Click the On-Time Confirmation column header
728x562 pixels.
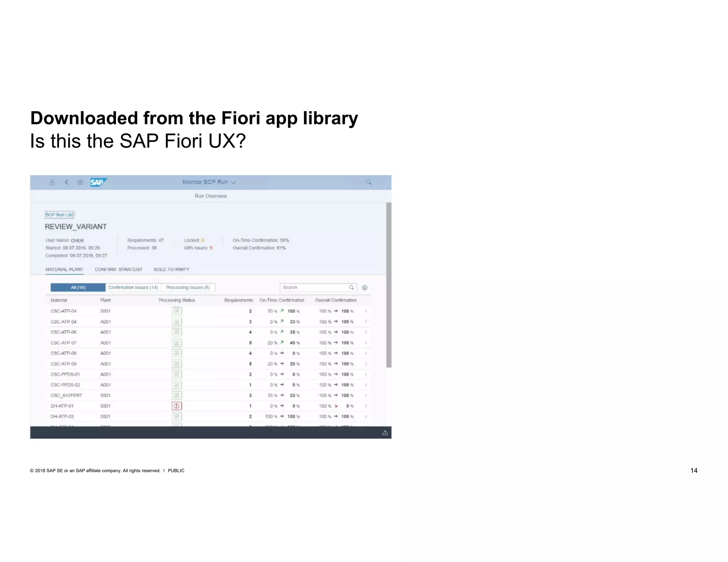pos(282,300)
